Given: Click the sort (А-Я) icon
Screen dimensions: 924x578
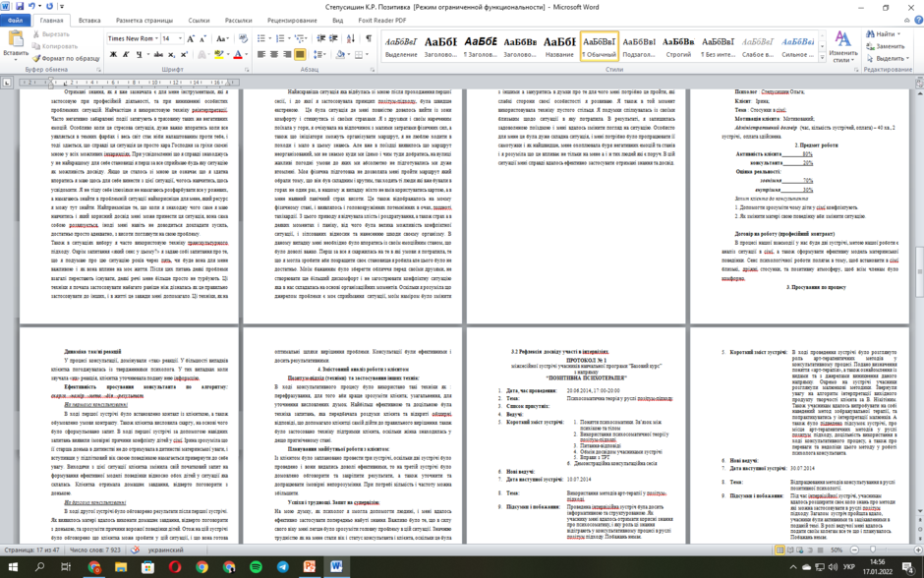Looking at the screenshot, I should [351, 38].
